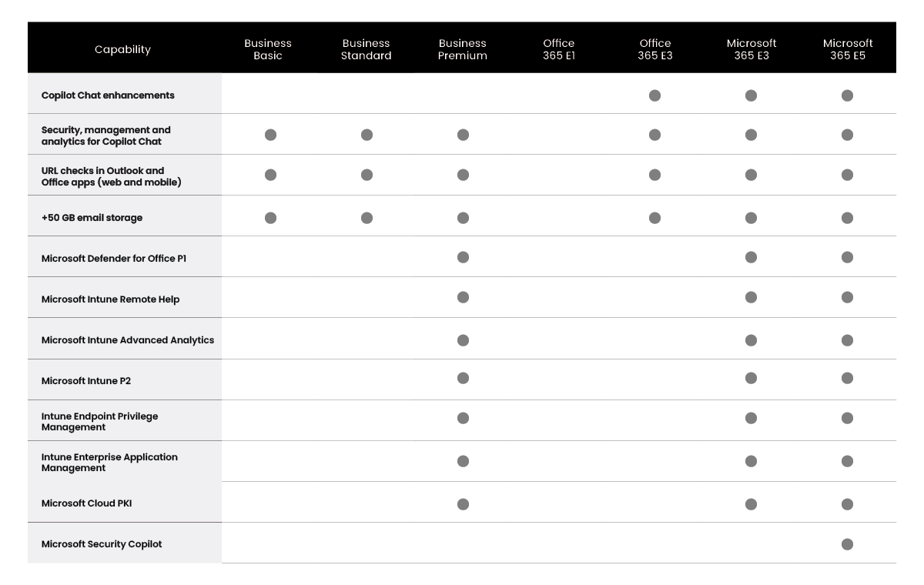The image size is (924, 585).
Task: Click the Microsoft Cloud PKI dot for Business Premium
Action: click(463, 504)
